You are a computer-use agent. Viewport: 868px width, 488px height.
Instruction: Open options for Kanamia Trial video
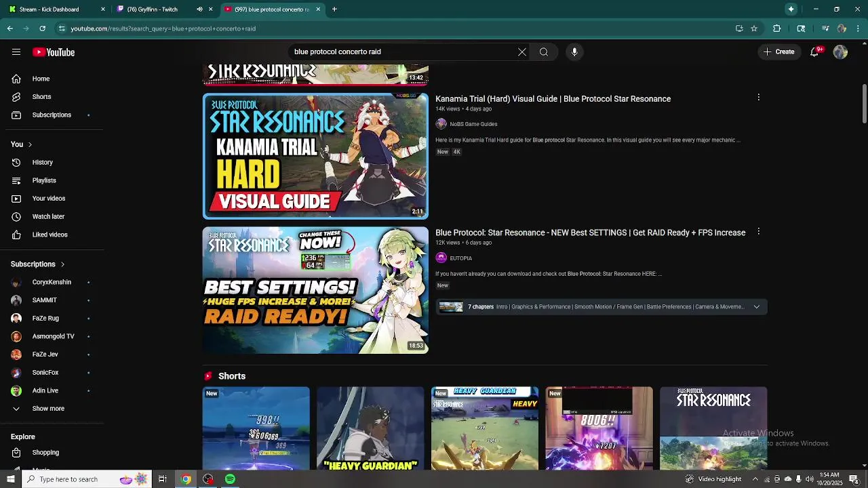point(758,98)
